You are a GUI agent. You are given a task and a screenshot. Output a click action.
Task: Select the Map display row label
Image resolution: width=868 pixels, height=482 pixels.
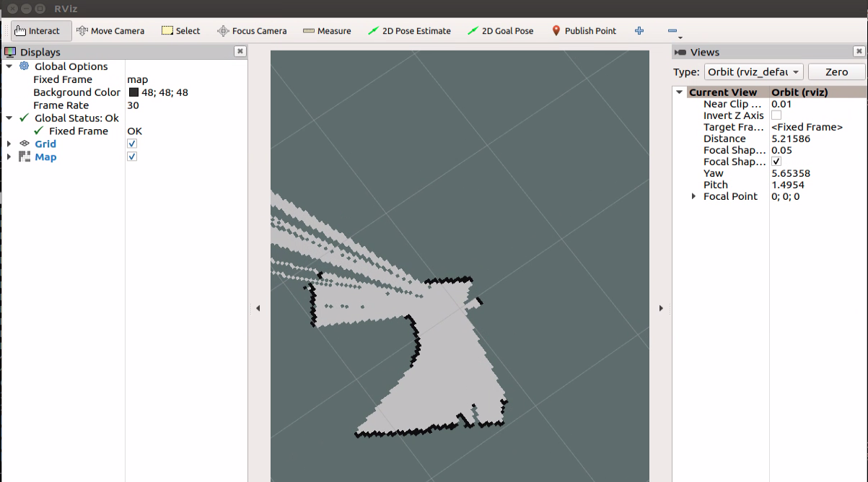coord(45,157)
